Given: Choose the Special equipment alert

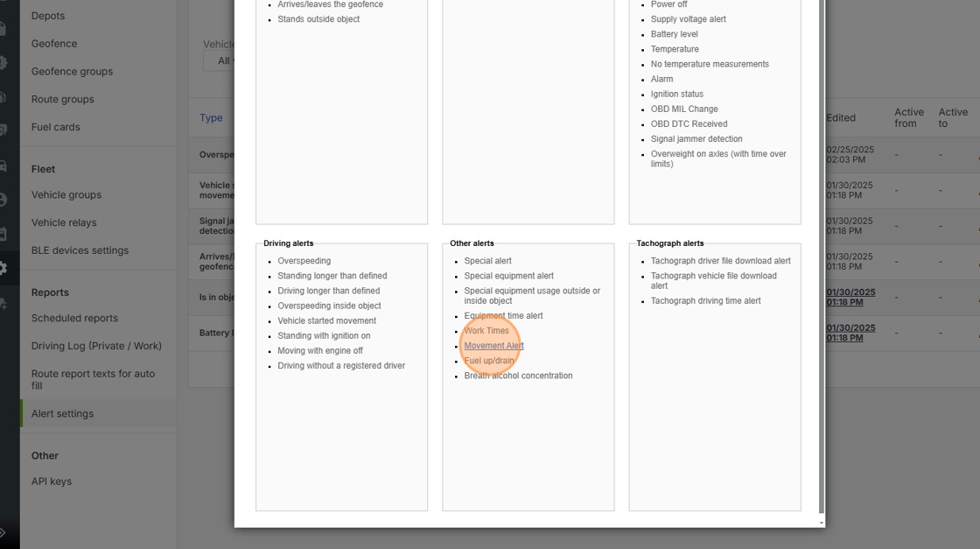Looking at the screenshot, I should pyautogui.click(x=508, y=276).
